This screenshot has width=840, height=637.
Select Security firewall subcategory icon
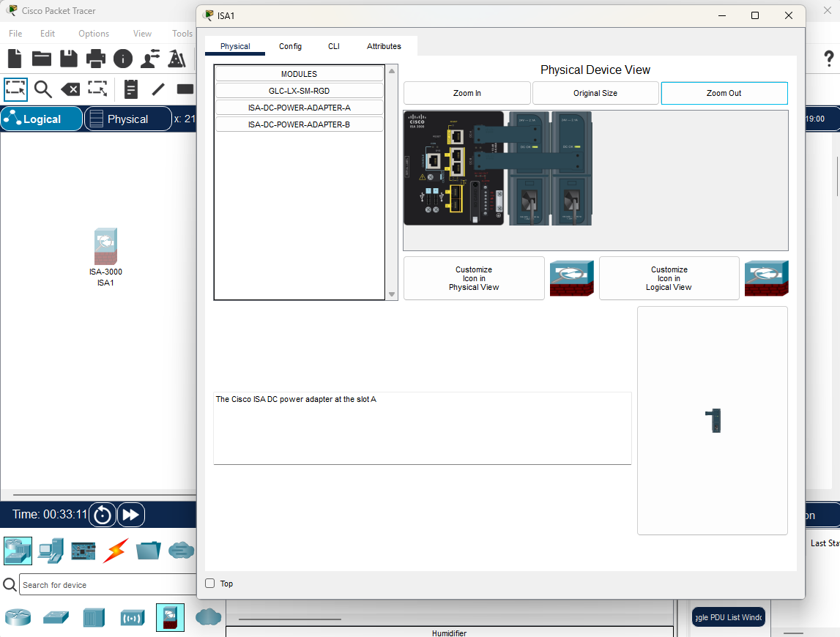click(171, 617)
